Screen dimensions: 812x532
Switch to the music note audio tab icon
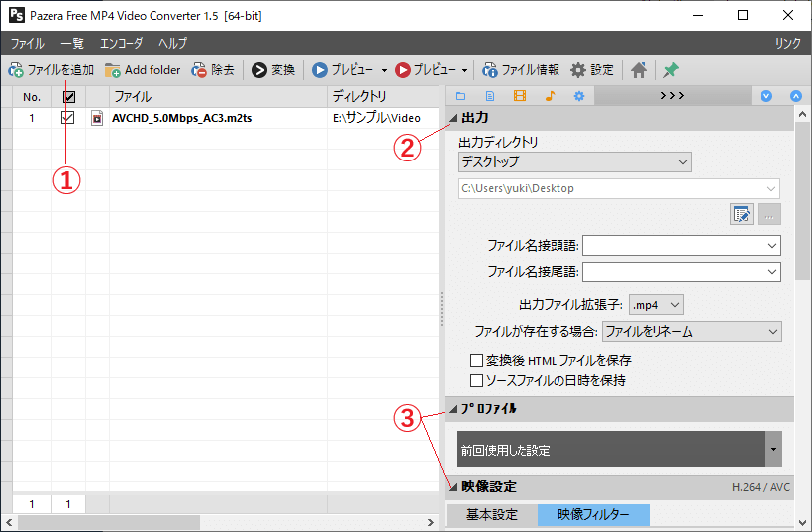pyautogui.click(x=550, y=96)
